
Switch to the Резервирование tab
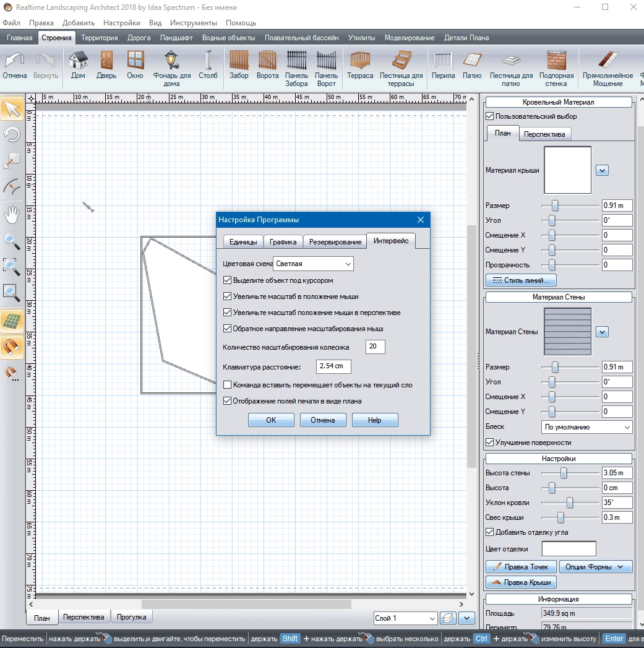point(335,242)
